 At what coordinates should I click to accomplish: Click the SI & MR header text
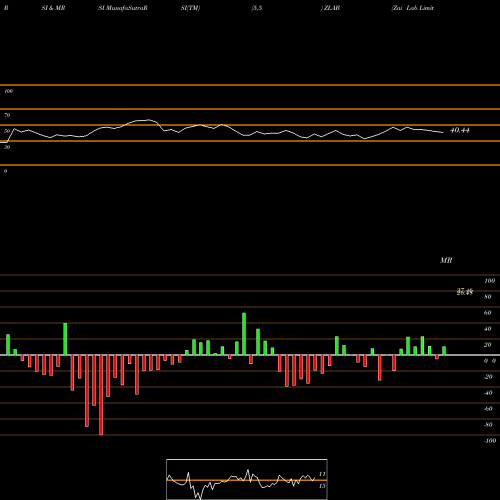53,8
